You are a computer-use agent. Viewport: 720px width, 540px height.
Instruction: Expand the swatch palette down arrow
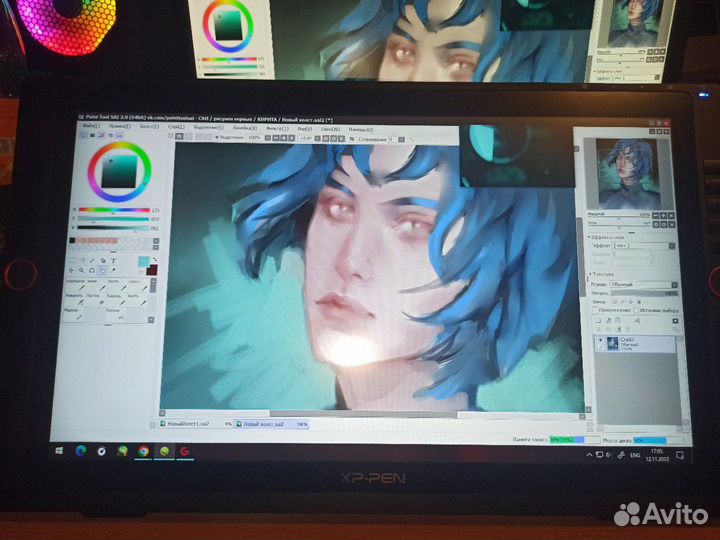[x=156, y=248]
